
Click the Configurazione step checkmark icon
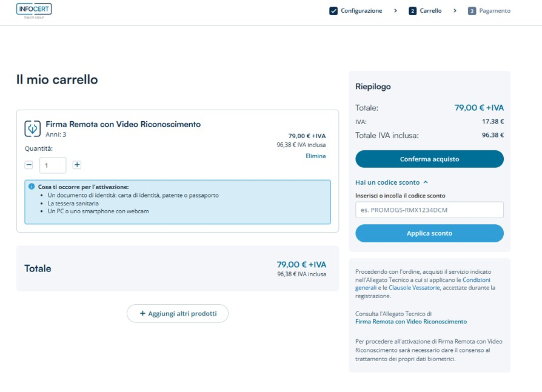tap(333, 11)
